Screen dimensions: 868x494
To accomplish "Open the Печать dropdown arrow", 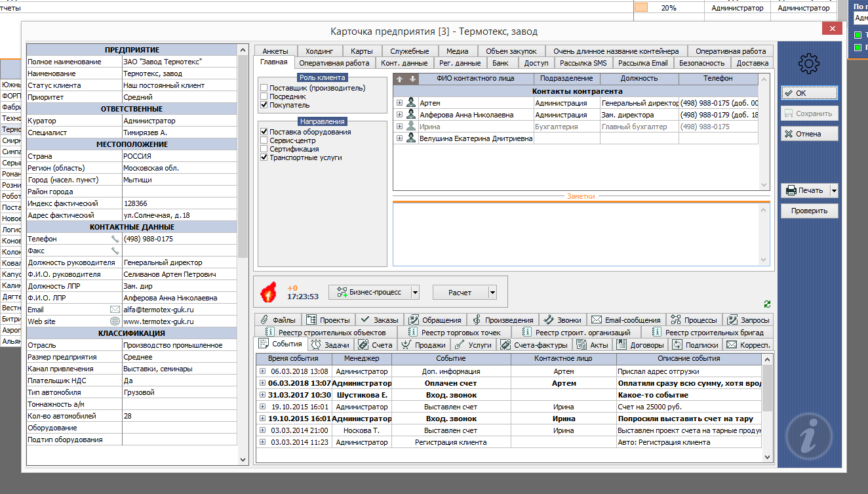I will (x=834, y=190).
